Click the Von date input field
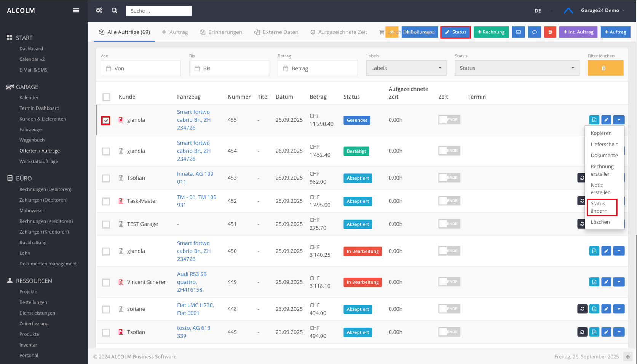Viewport: 637px width, 364px height. (140, 68)
